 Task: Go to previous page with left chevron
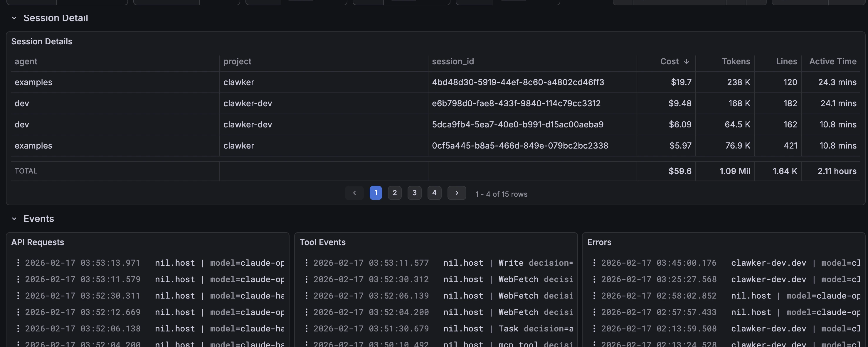pyautogui.click(x=354, y=193)
